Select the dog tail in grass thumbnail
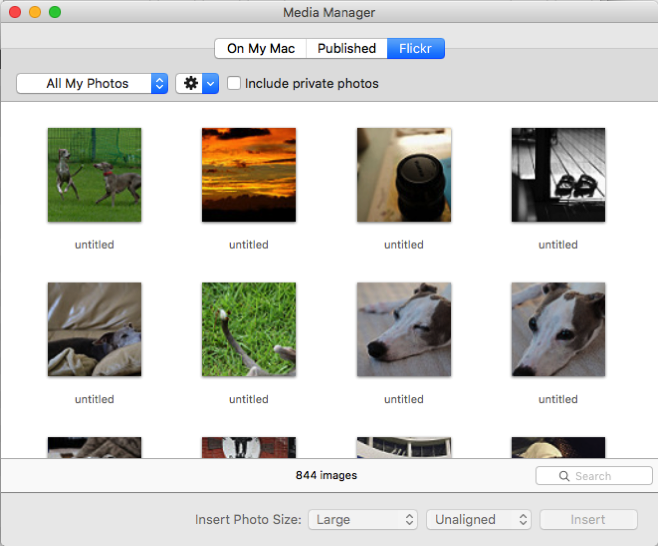The image size is (658, 546). click(249, 329)
